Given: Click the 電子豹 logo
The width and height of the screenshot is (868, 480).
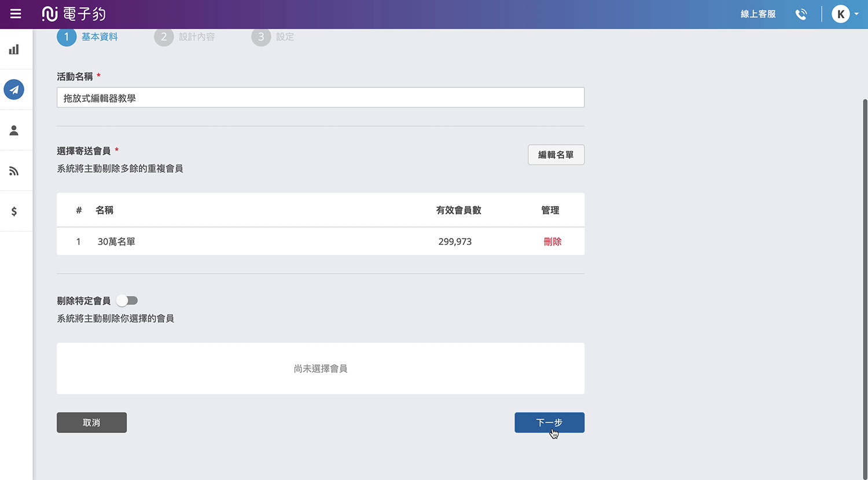Looking at the screenshot, I should coord(73,14).
